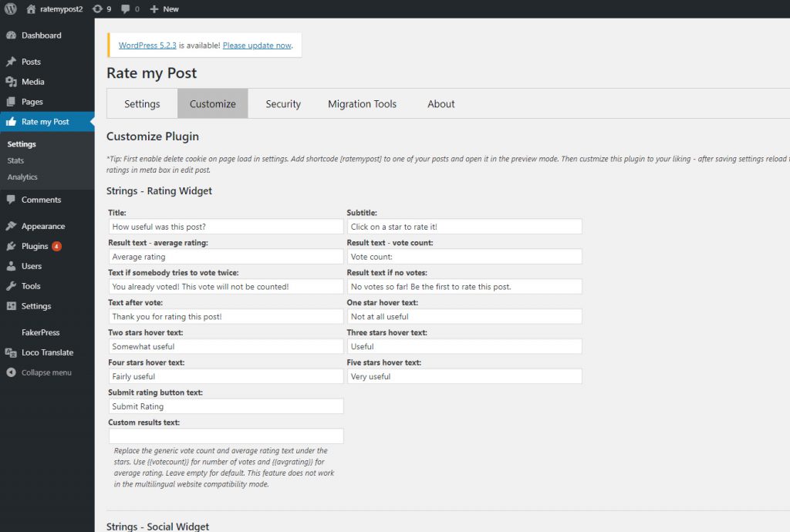Image resolution: width=790 pixels, height=532 pixels.
Task: Click the Title input field
Action: (x=226, y=227)
